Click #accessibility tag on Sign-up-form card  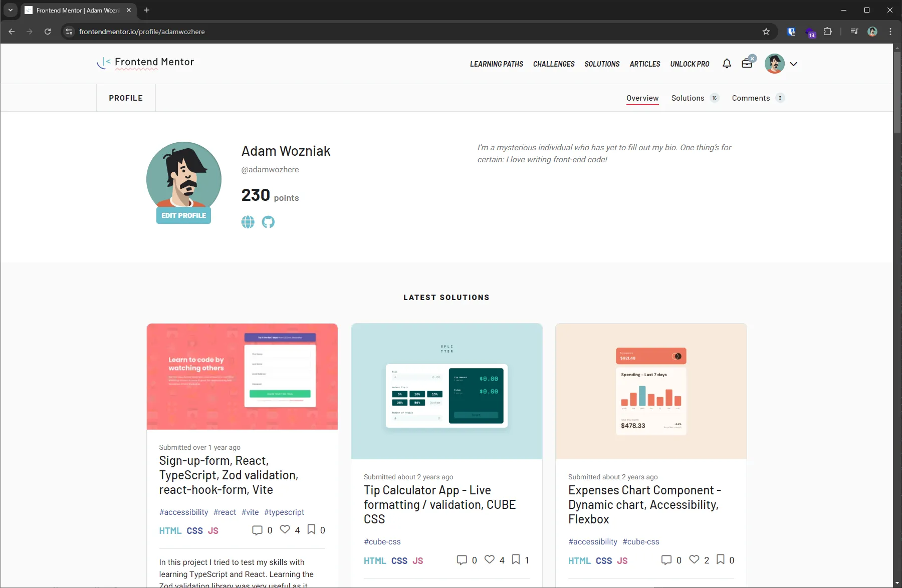point(183,512)
